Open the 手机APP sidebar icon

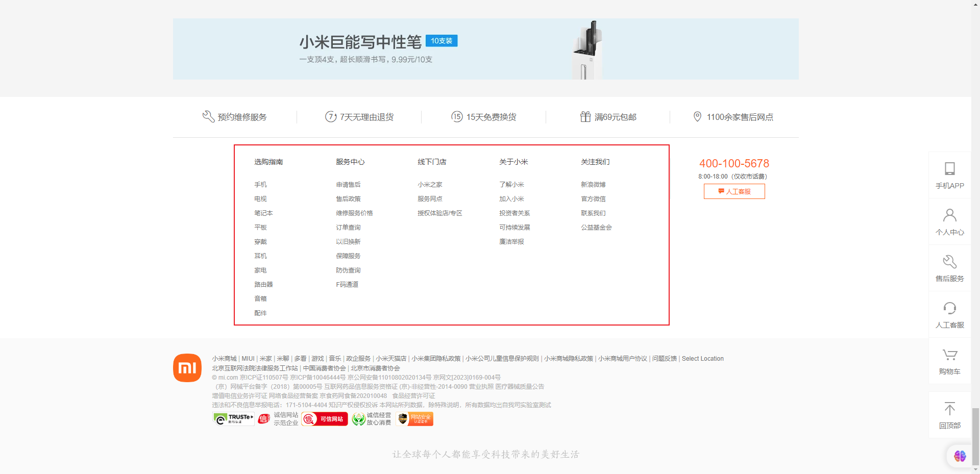point(949,175)
